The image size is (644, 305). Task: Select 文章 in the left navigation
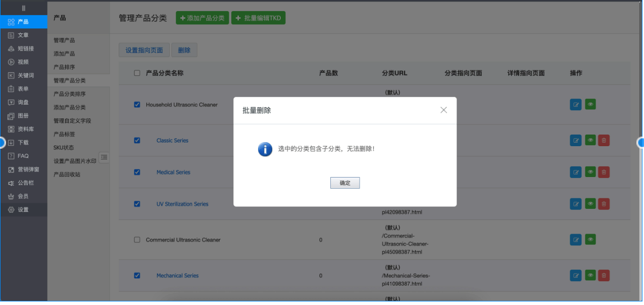point(23,35)
